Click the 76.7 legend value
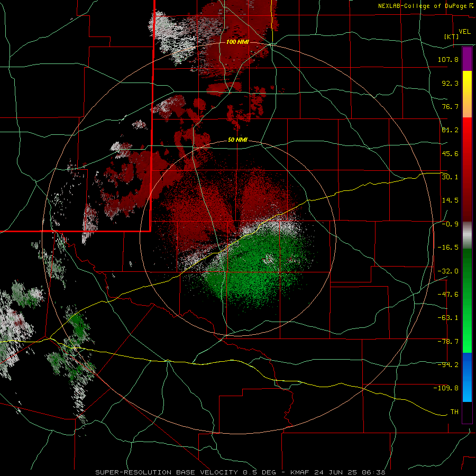The height and width of the screenshot is (476, 476). [x=450, y=106]
